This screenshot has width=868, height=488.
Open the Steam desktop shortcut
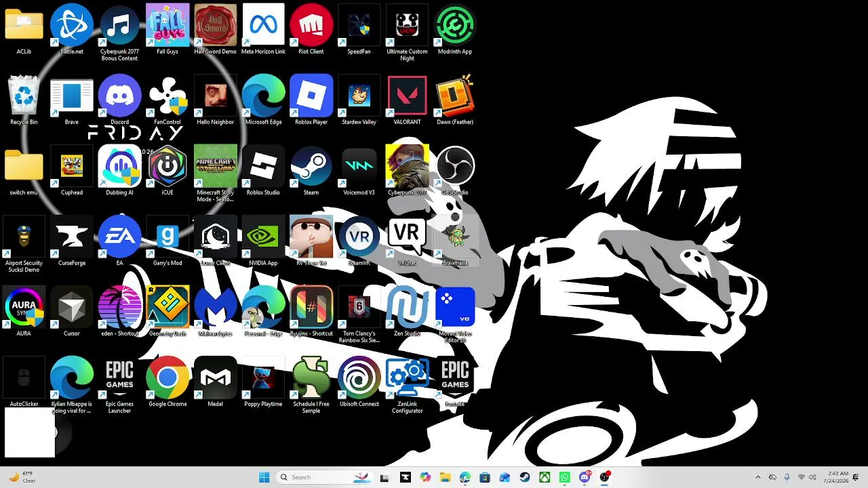(311, 171)
